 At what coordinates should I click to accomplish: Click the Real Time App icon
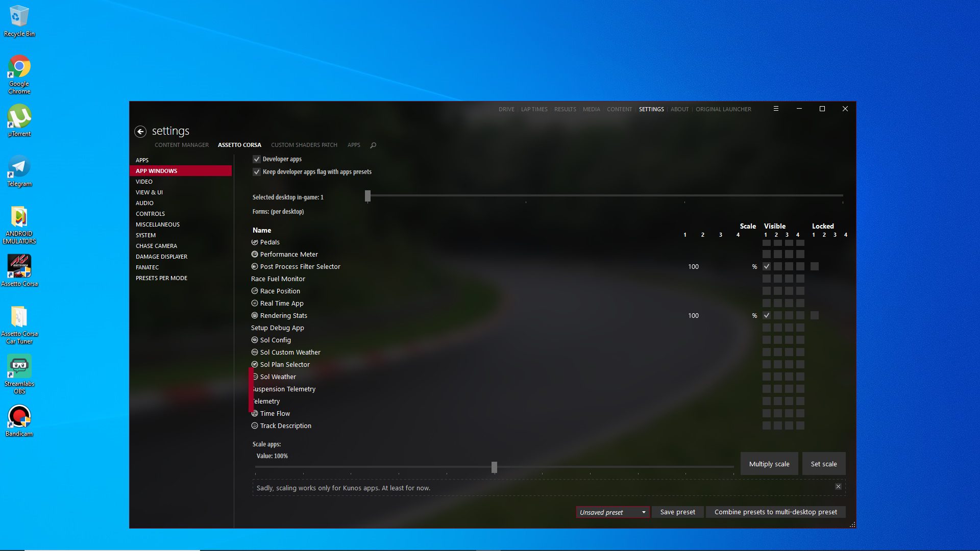[255, 304]
